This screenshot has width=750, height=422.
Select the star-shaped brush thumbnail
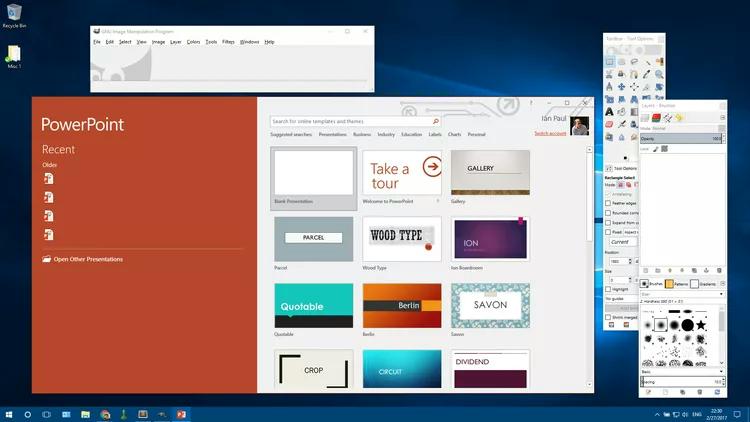[701, 325]
